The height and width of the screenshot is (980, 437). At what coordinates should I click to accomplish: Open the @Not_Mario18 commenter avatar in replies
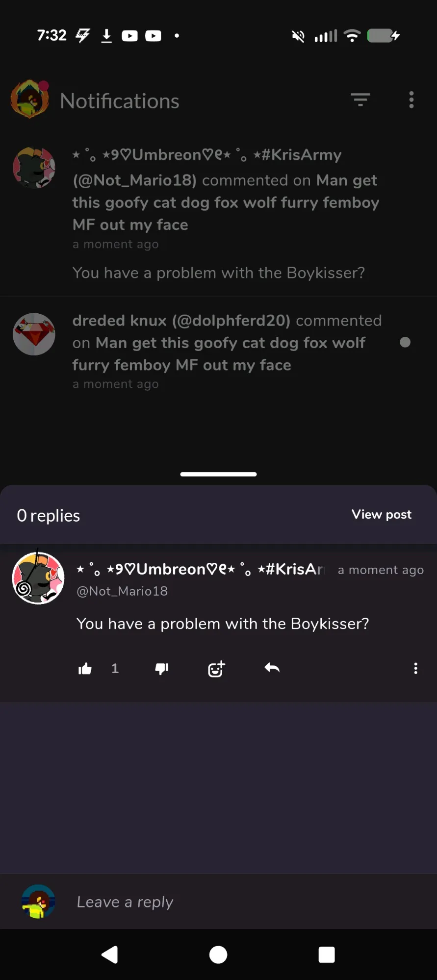click(x=38, y=578)
